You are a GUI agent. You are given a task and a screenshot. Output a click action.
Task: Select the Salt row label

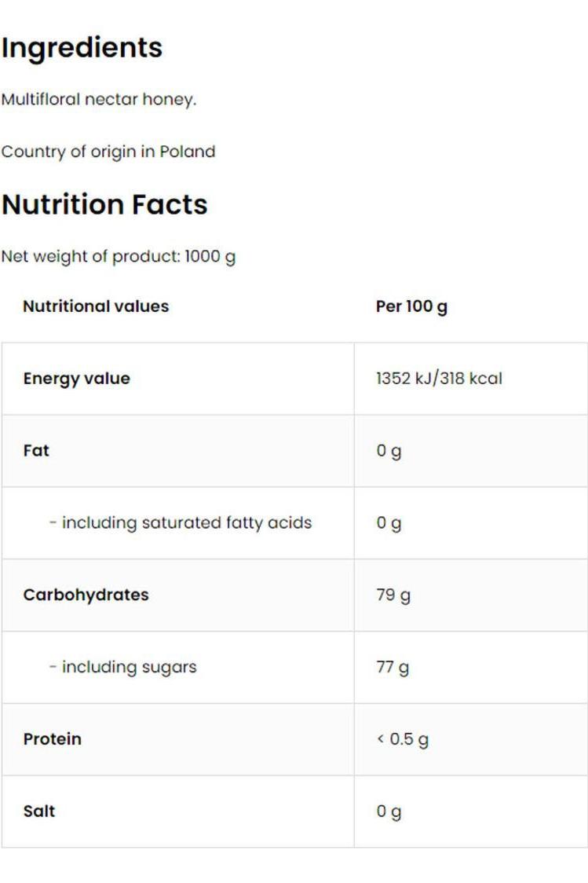39,812
